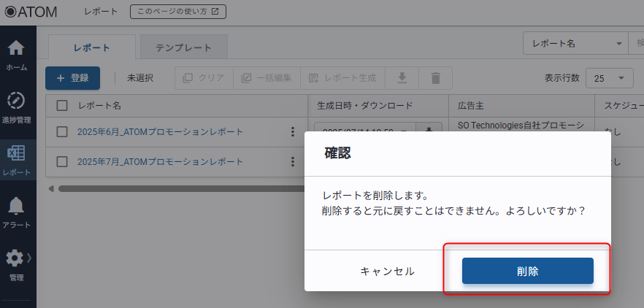Image resolution: width=644 pixels, height=308 pixels.
Task: Expand the レポート名 search filter dropdown
Action: [575, 44]
